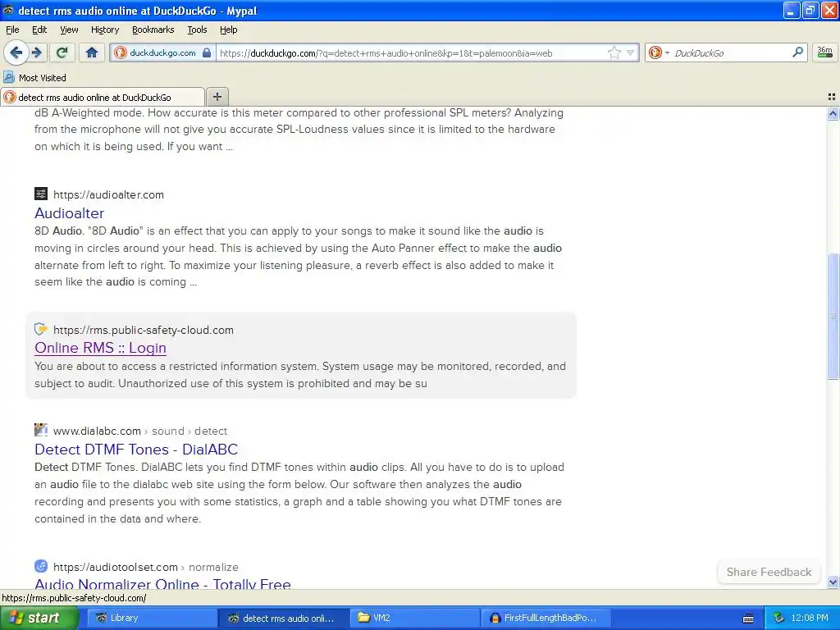Go forward with the Forward arrow button

point(36,52)
